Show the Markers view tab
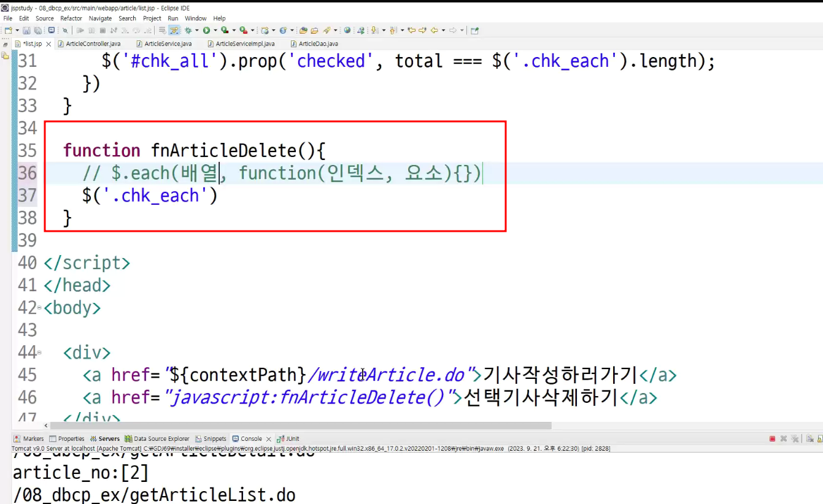Screen dimensions: 823x504 pos(29,439)
